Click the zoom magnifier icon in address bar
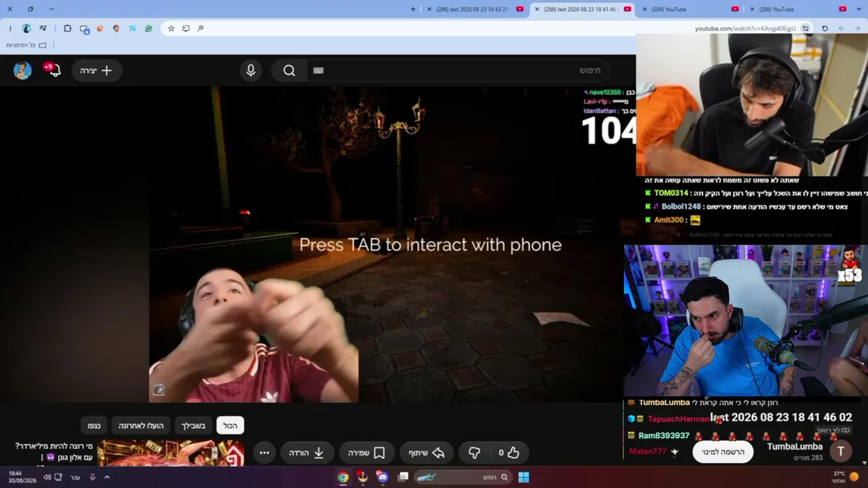The height and width of the screenshot is (488, 868). (200, 28)
